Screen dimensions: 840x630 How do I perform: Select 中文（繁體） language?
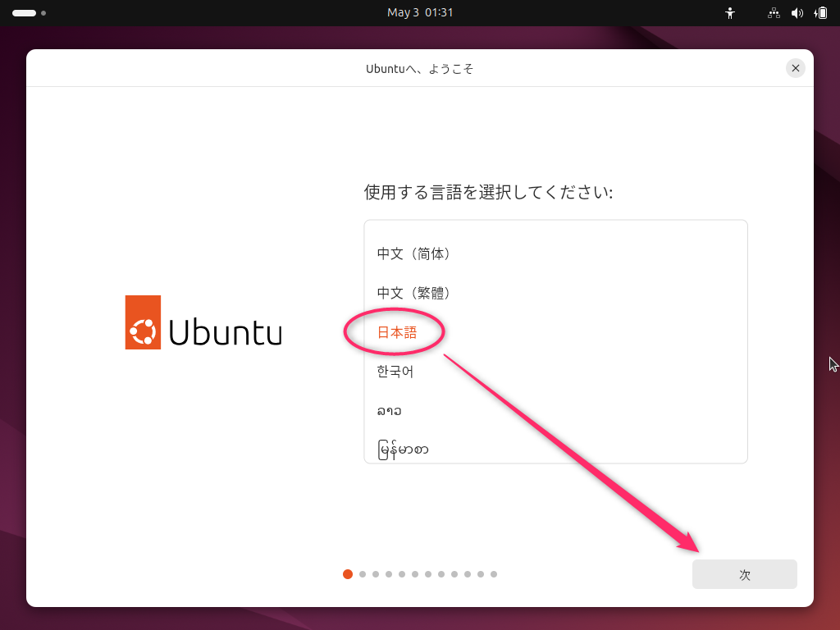click(x=555, y=293)
